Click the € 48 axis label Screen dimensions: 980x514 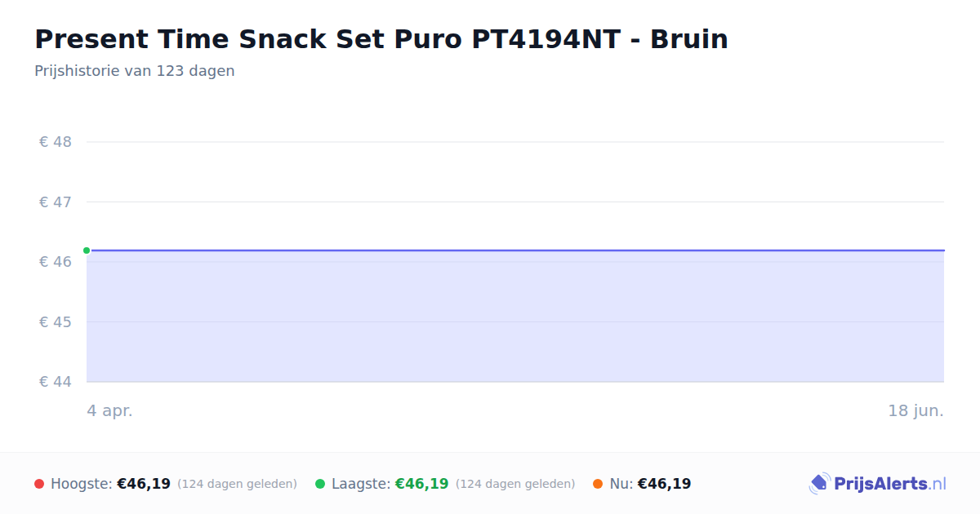click(x=56, y=142)
